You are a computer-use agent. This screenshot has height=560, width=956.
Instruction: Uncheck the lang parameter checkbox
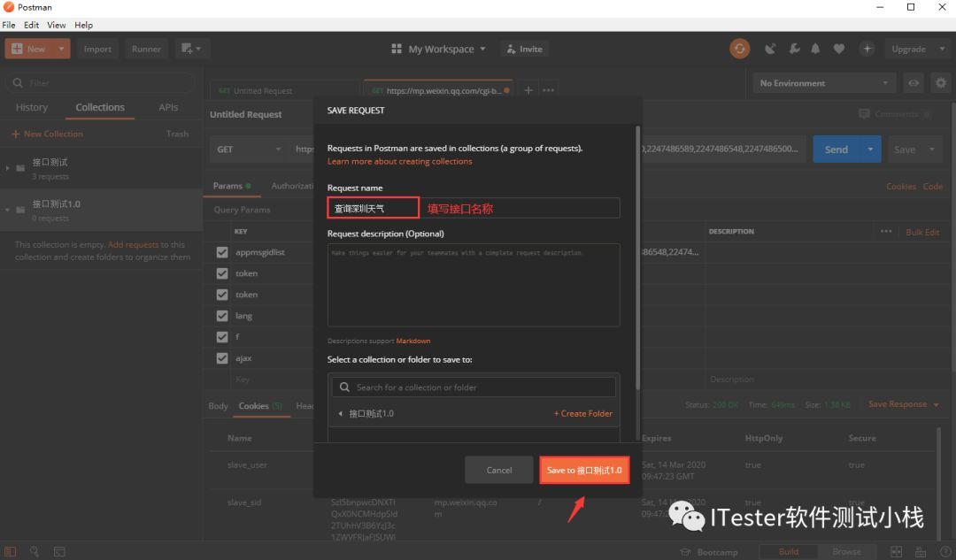click(222, 316)
